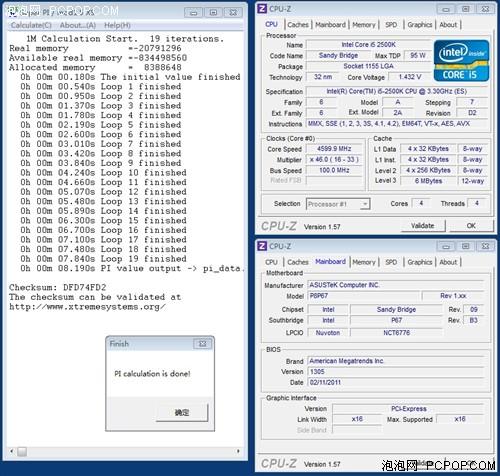This screenshot has width=500, height=476.
Task: Switch to Graphics tab in top CPU-Z window
Action: tap(420, 25)
